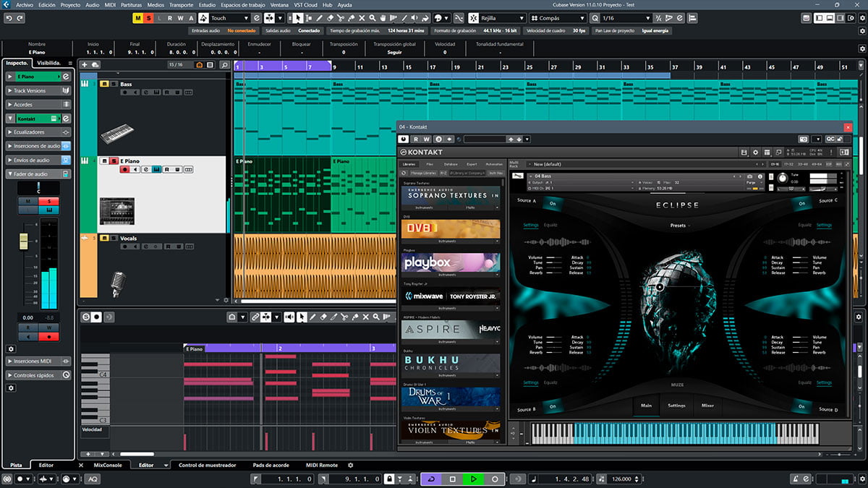Toggle the purple Cycle loop button
The width and height of the screenshot is (868, 488).
pyautogui.click(x=431, y=479)
